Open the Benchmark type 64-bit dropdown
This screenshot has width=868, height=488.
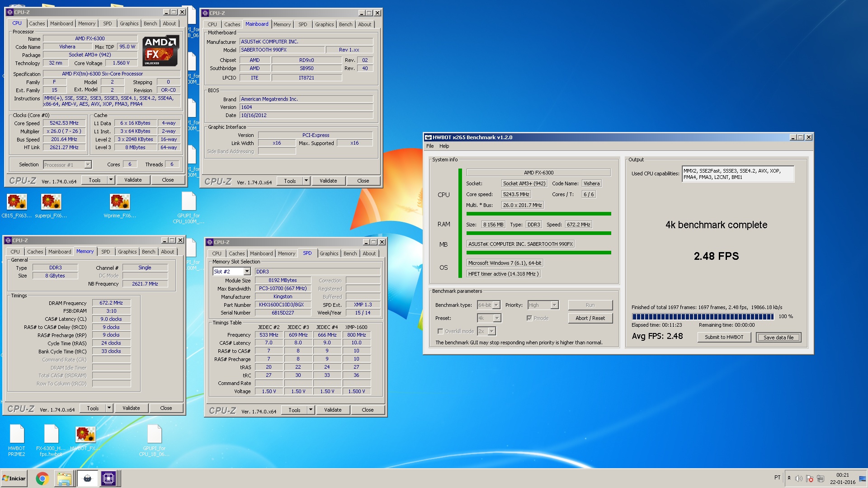point(489,305)
